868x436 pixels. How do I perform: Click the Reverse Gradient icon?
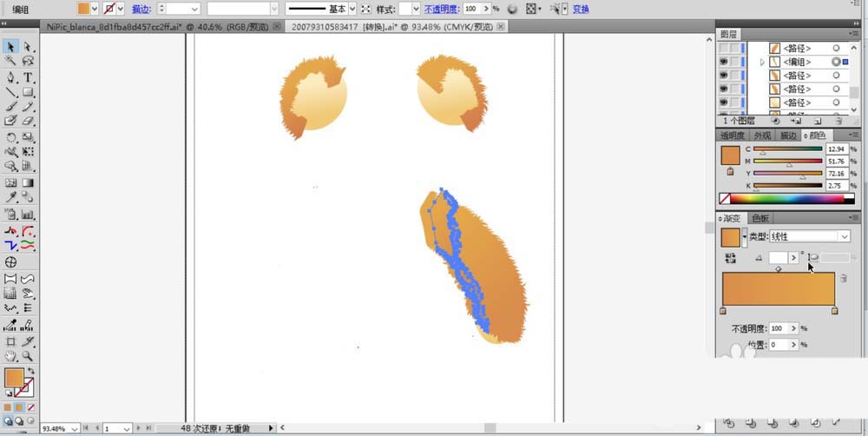tap(731, 258)
